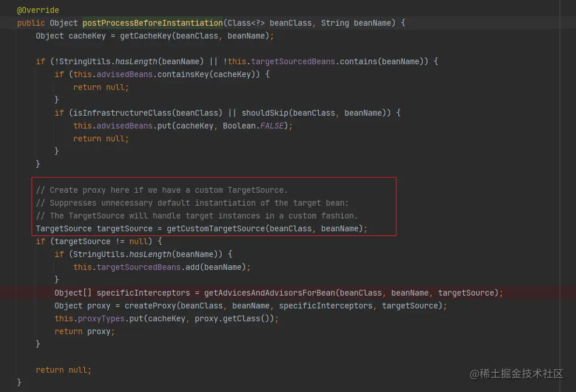Click shouldSkip method call
The image size is (576, 392).
click(265, 113)
